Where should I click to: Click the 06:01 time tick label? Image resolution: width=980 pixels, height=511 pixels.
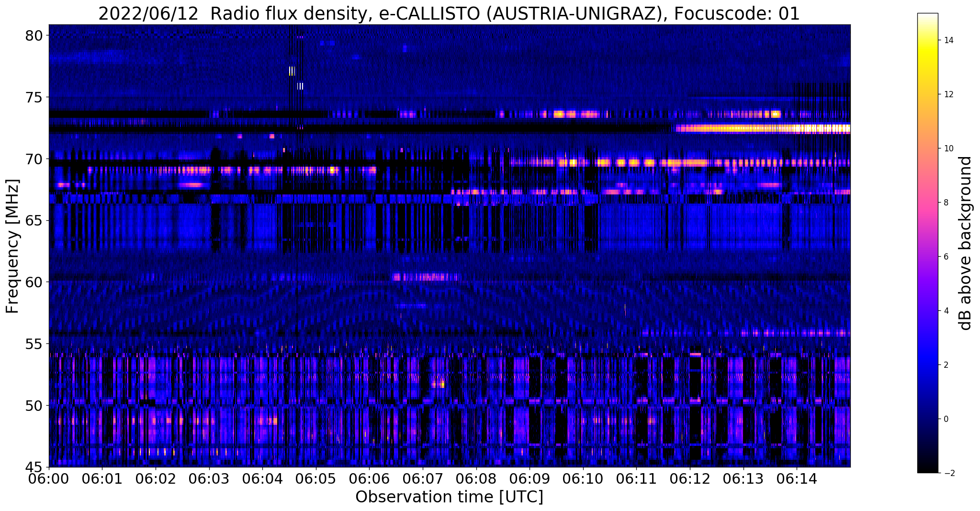[102, 478]
